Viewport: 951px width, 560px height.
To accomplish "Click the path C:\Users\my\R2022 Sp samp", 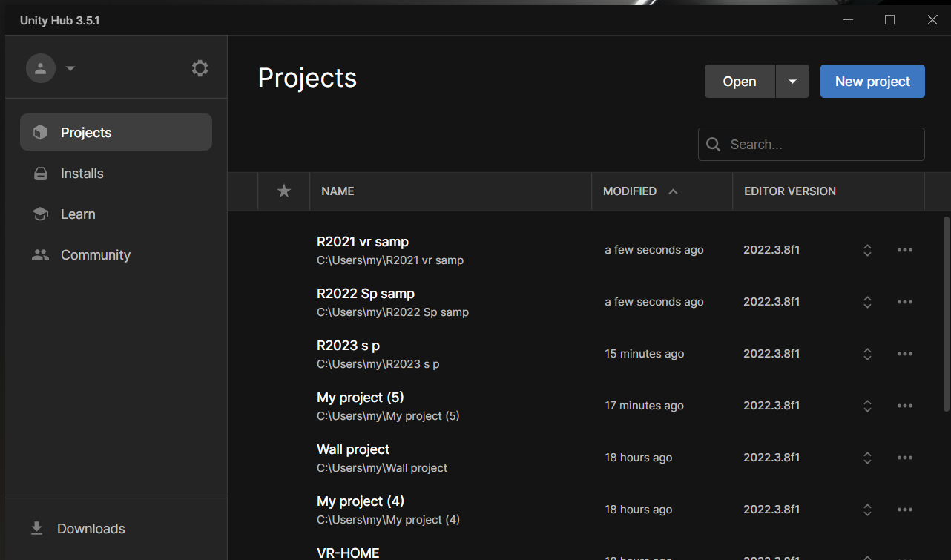I will click(393, 312).
